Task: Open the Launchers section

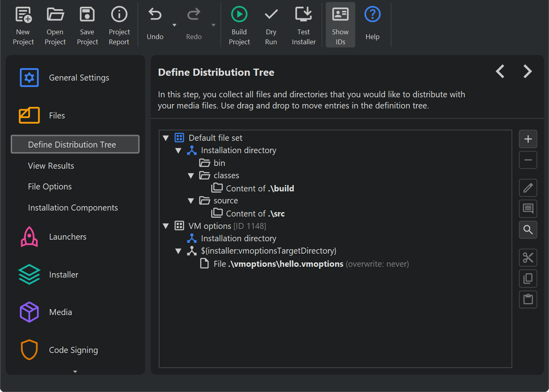Action: (x=67, y=237)
